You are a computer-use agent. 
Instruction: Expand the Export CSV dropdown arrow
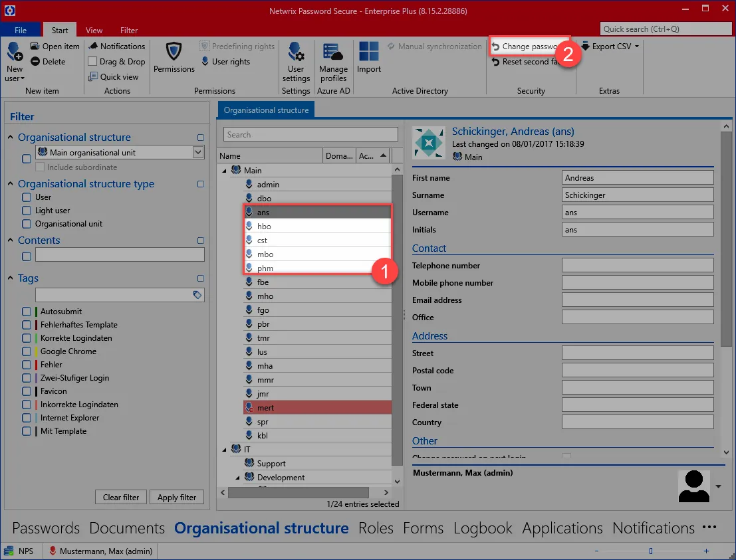[637, 47]
